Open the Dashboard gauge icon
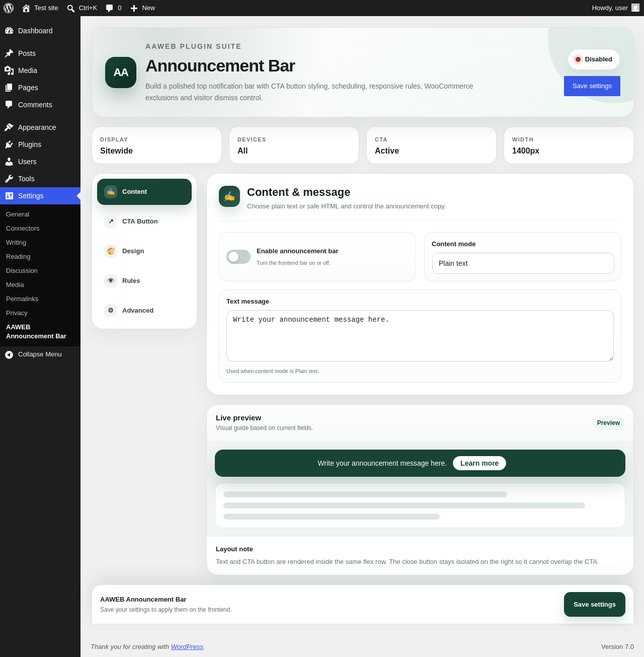The image size is (644, 657). pos(9,31)
